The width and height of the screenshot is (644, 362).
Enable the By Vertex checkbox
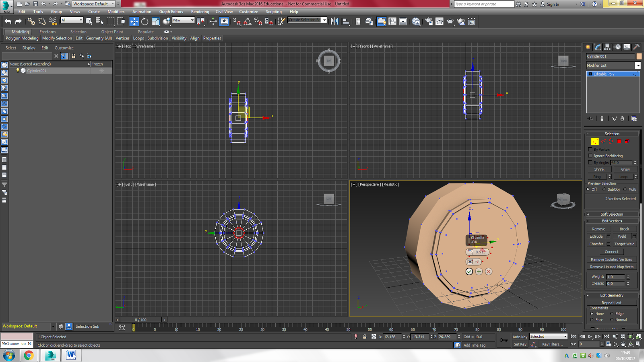[590, 149]
